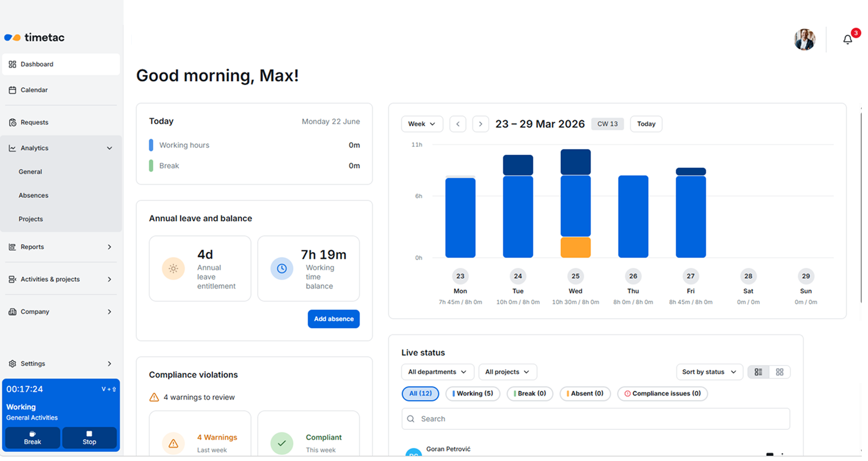868x461 pixels.
Task: Open Sort by status dropdown
Action: 709,372
